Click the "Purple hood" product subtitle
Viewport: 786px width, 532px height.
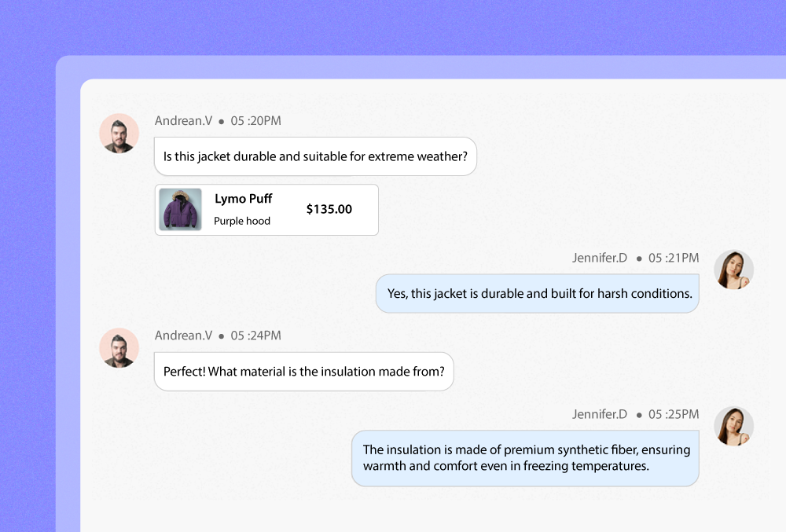242,222
